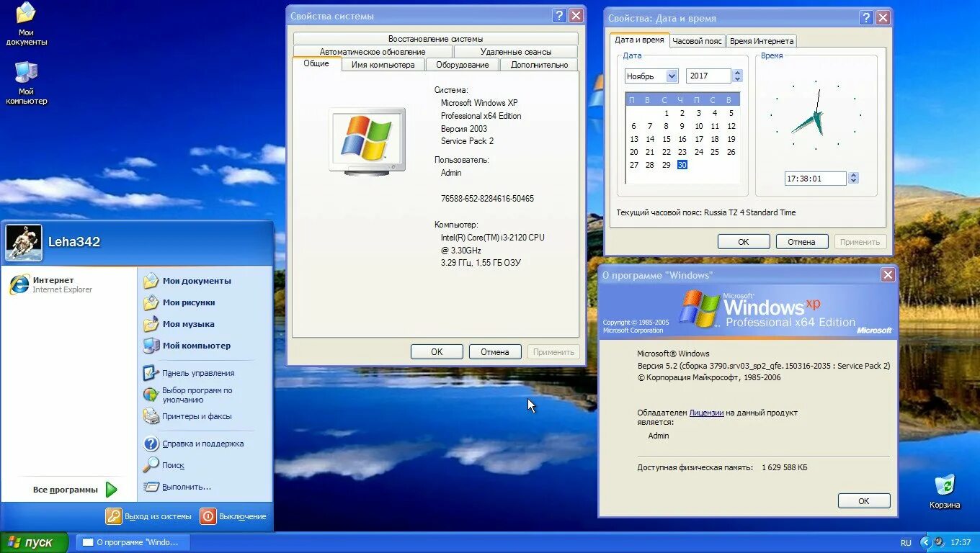Viewport: 980px width, 553px height.
Task: Click the Leha342 user picture
Action: tap(23, 241)
